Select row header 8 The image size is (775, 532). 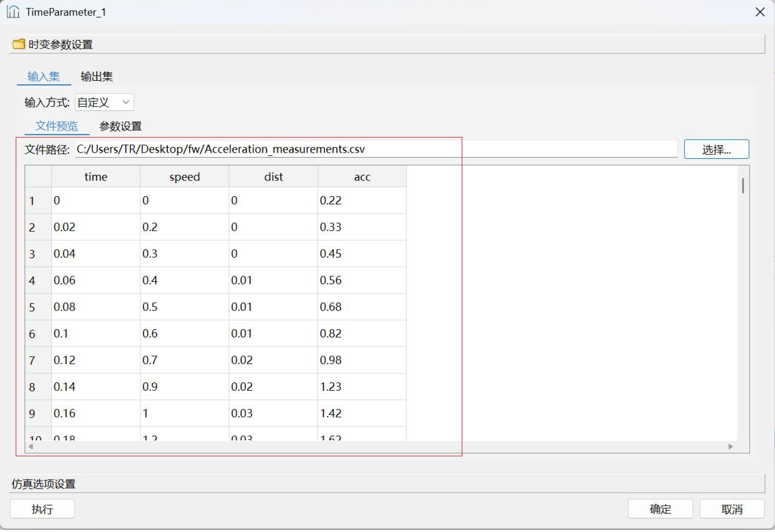tap(38, 387)
